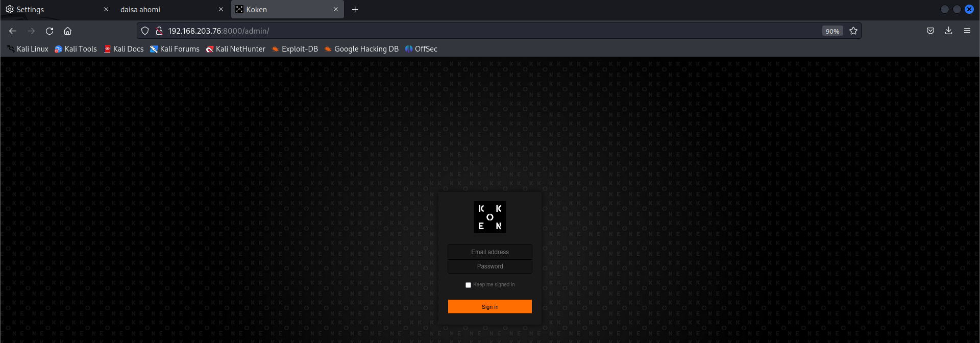Click the Password field
The width and height of the screenshot is (980, 343).
[x=490, y=266]
